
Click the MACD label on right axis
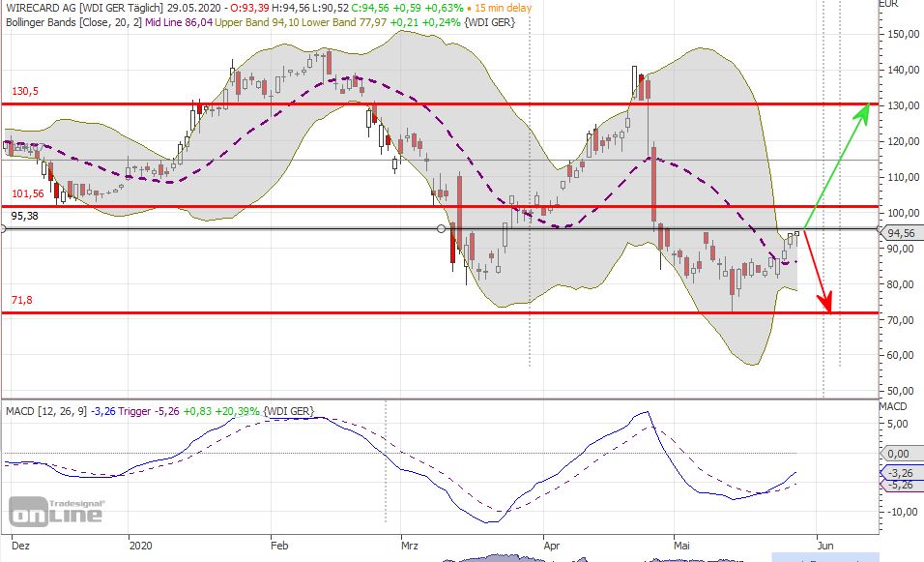click(x=893, y=406)
